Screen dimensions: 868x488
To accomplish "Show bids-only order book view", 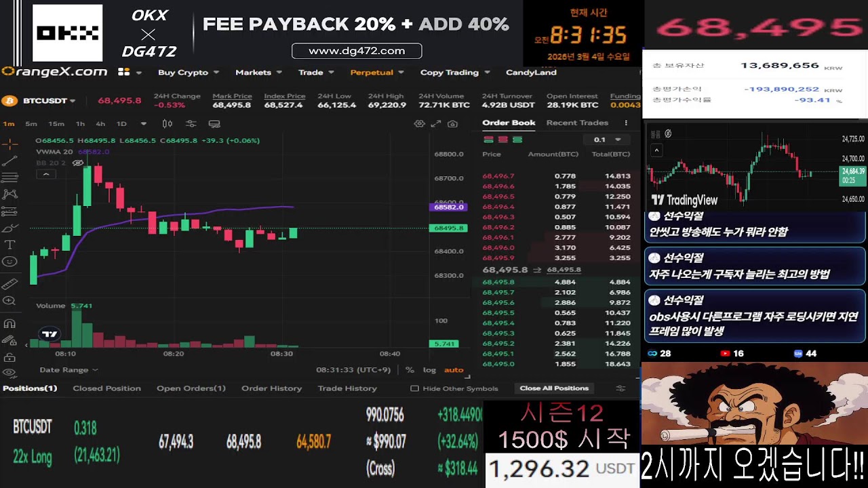I will [x=517, y=140].
